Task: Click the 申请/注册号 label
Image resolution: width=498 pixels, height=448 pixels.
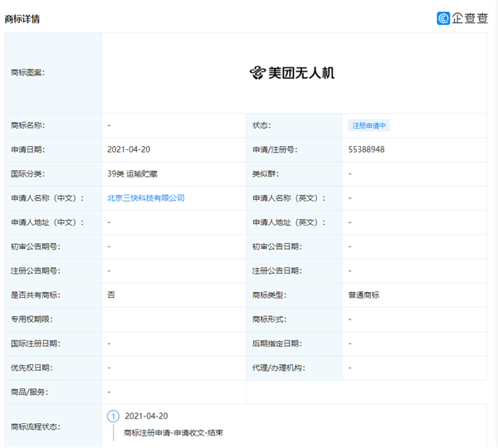Action: pos(275,149)
